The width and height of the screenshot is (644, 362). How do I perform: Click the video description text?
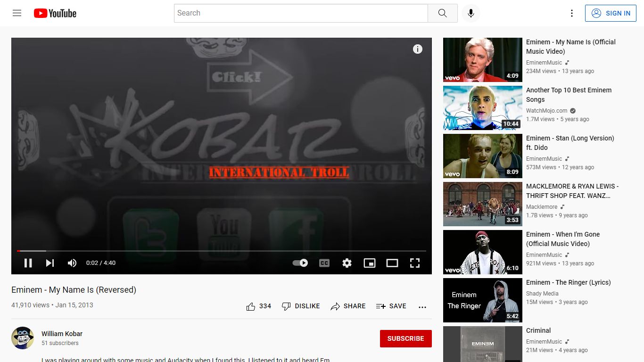185,360
